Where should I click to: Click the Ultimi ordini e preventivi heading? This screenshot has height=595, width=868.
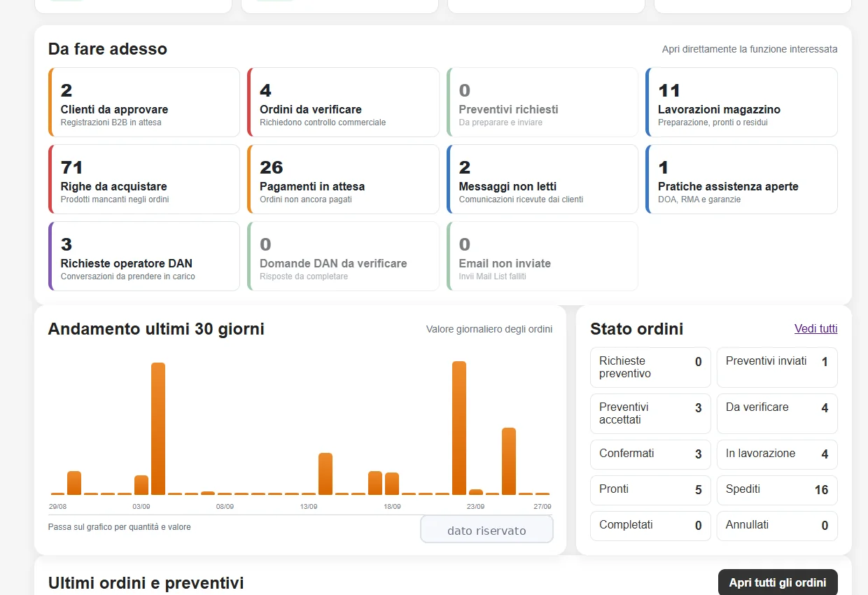(x=146, y=583)
